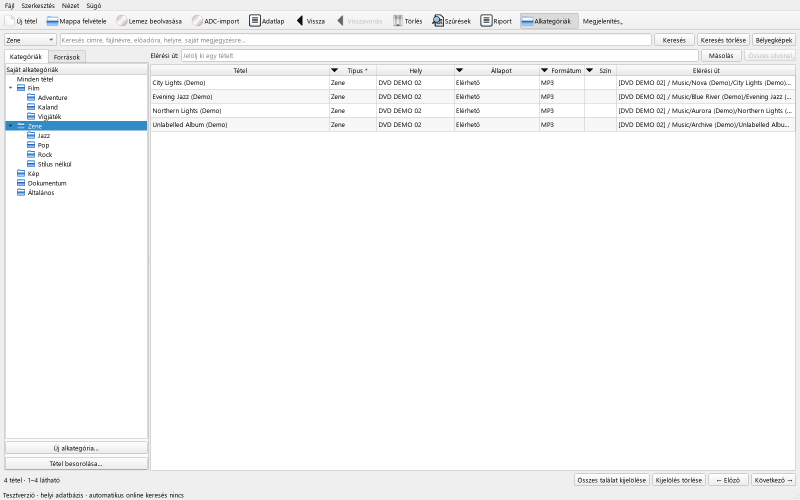Click the Másolás button
Screen dimensions: 800x500
(x=721, y=55)
